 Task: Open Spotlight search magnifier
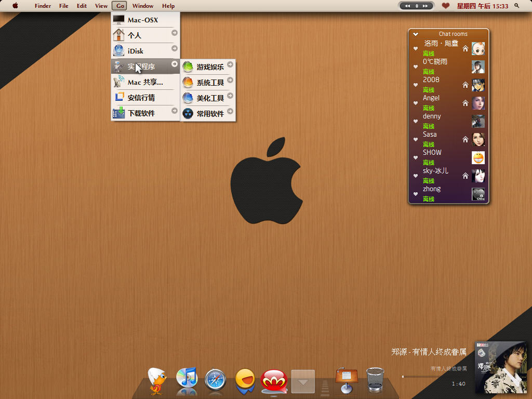point(517,6)
